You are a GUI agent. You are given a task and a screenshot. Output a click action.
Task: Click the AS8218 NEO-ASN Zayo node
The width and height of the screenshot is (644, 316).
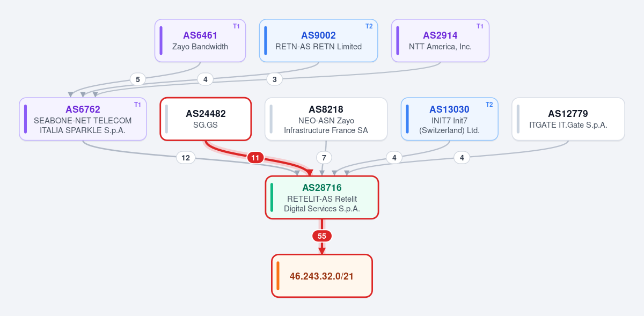326,119
